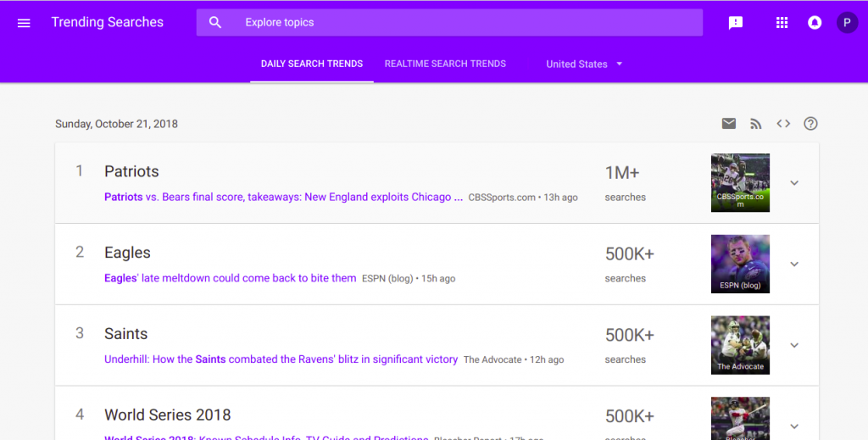
Task: Click the Patriots trend title
Action: coord(131,171)
